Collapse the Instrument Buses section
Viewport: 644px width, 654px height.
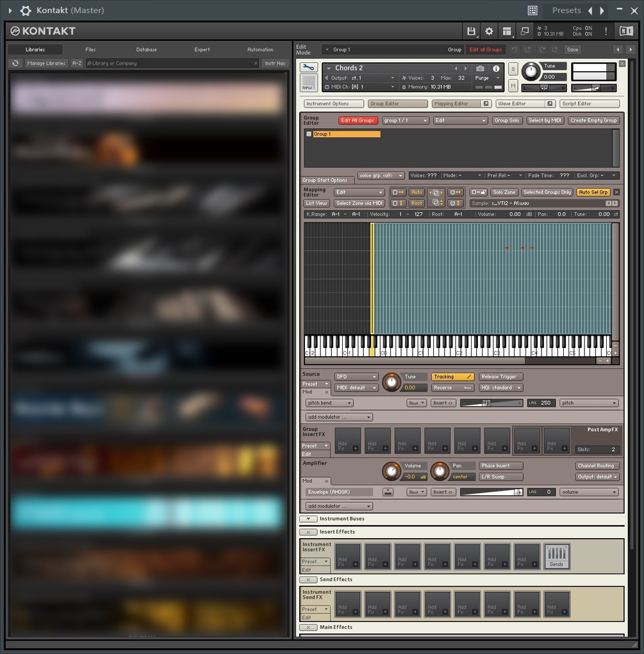coord(308,519)
